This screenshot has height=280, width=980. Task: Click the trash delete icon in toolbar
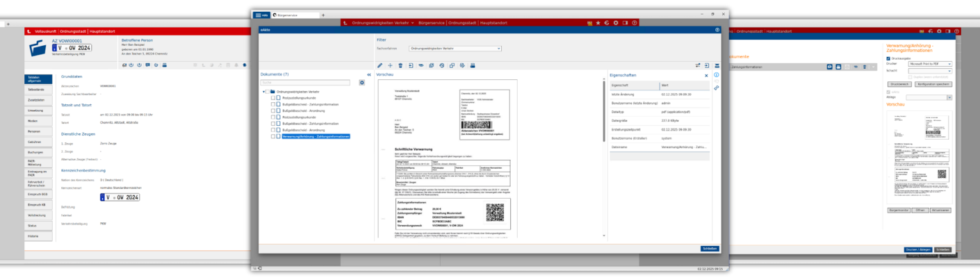[x=400, y=65]
